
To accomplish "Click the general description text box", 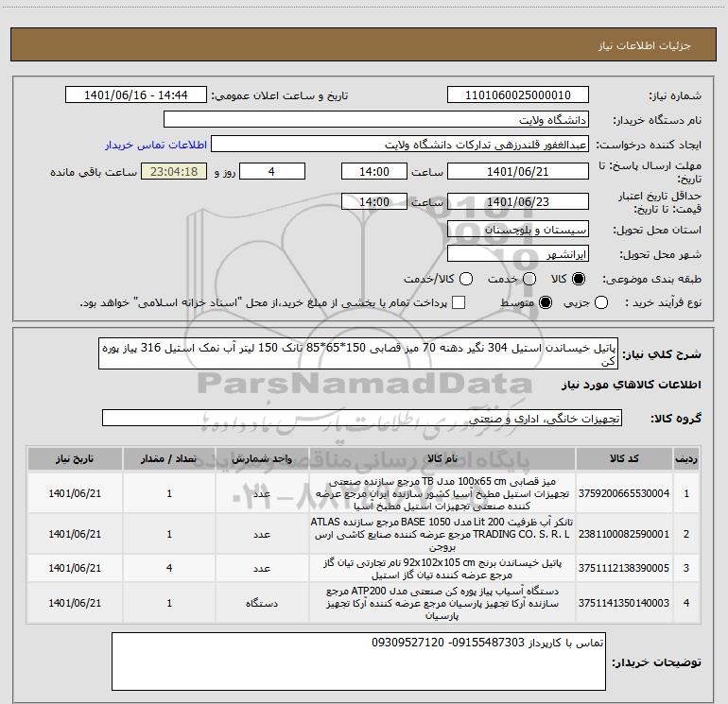I will pyautogui.click(x=358, y=353).
